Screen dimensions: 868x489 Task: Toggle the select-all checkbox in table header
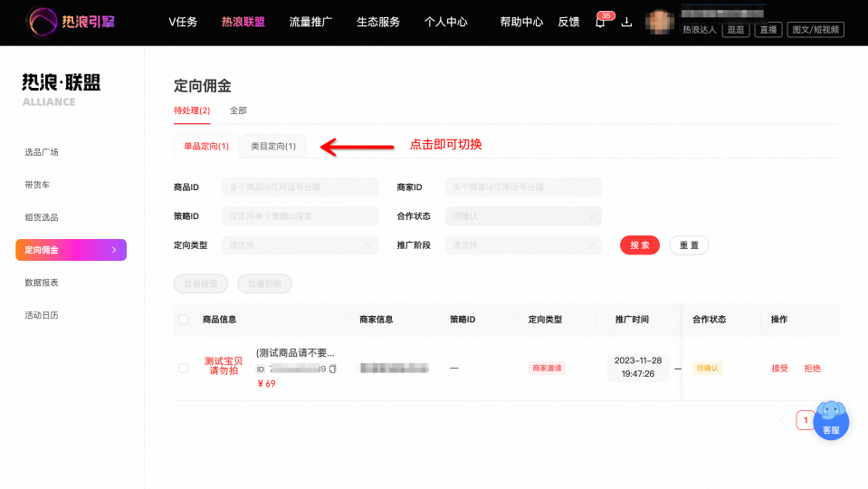point(183,319)
